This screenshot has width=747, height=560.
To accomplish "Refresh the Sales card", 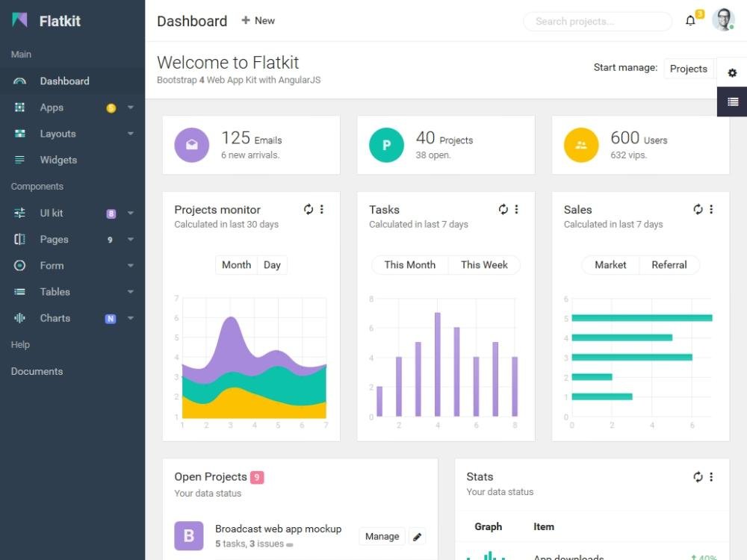I will tap(698, 210).
